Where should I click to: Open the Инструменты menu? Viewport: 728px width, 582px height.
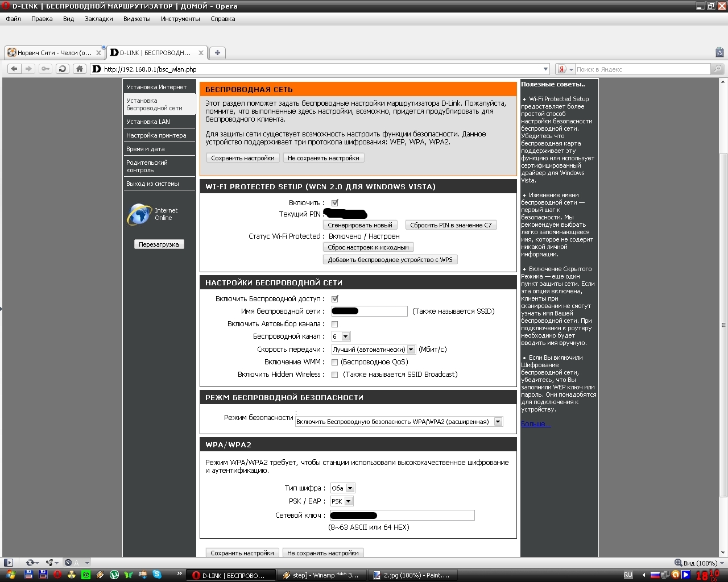click(x=180, y=19)
